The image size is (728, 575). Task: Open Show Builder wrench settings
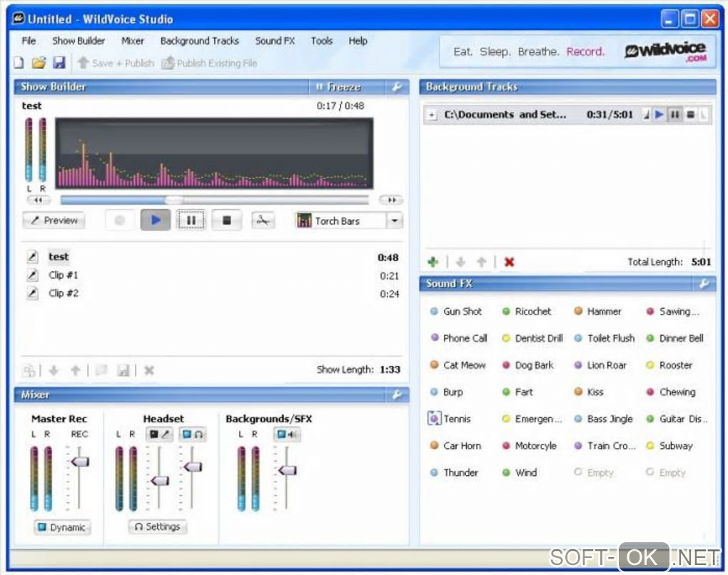pyautogui.click(x=397, y=87)
